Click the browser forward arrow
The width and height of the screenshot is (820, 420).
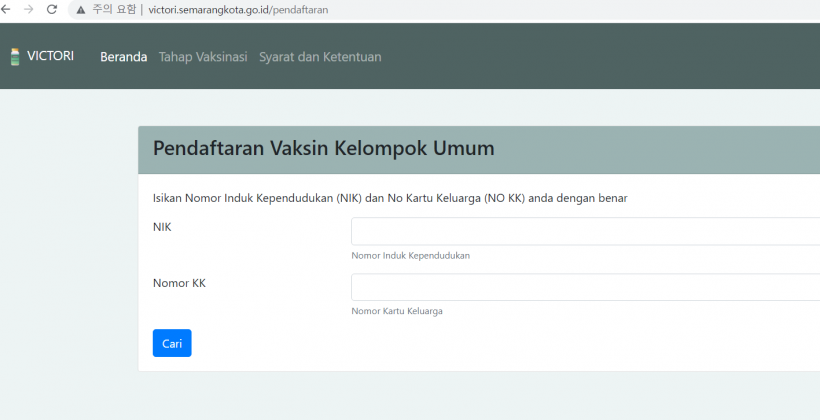29,9
